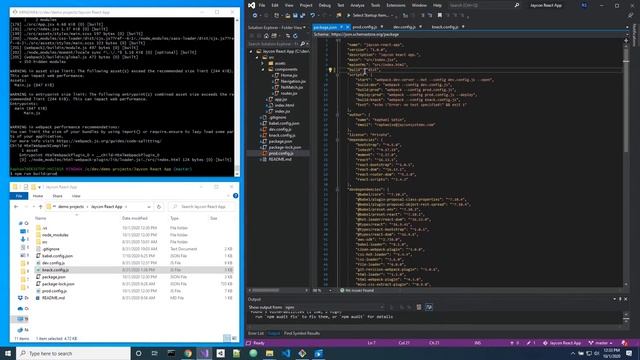Open the Extensions menu in Visual Studio

coord(396,5)
